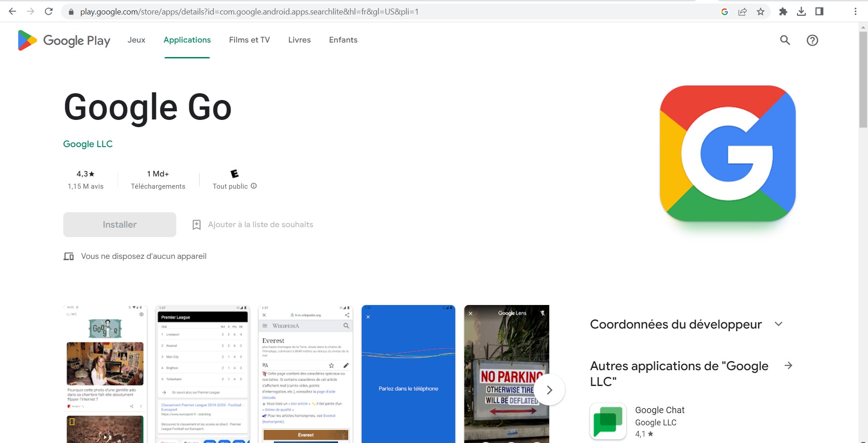Open the Google LLC developer link
Screen dimensions: 868x443
coord(88,144)
